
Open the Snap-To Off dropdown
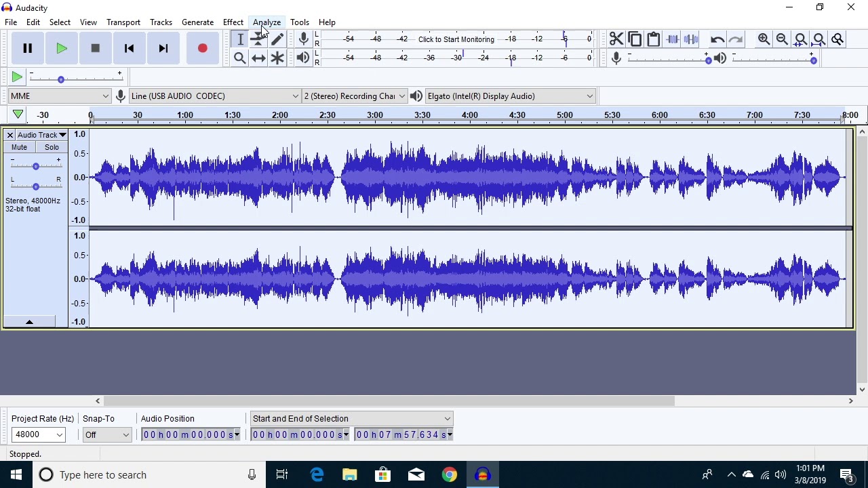coord(107,434)
